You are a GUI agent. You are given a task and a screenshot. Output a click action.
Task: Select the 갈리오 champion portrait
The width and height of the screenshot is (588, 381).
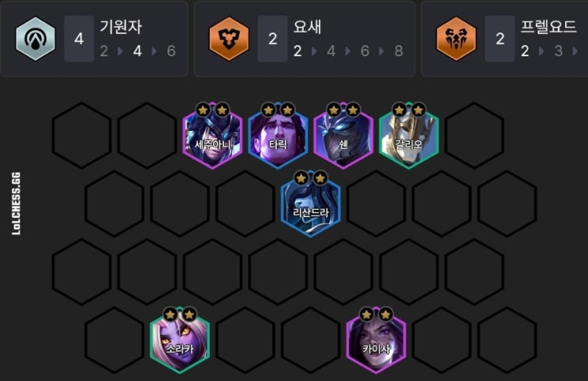point(408,135)
